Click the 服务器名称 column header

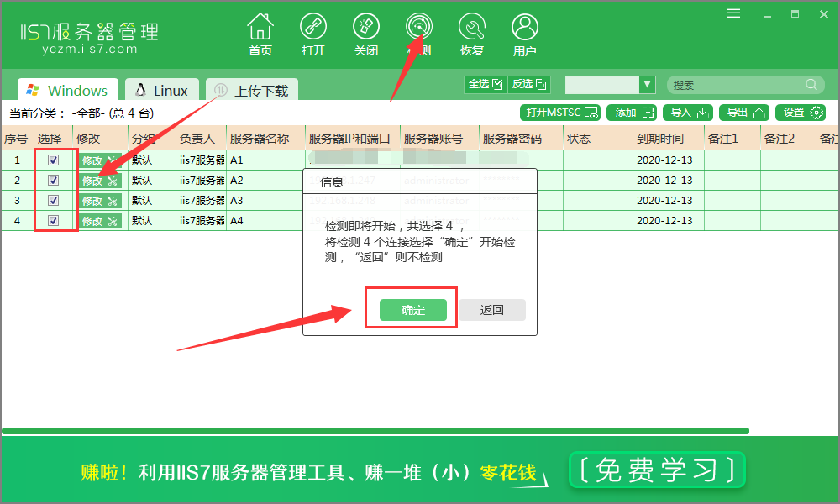coord(265,139)
